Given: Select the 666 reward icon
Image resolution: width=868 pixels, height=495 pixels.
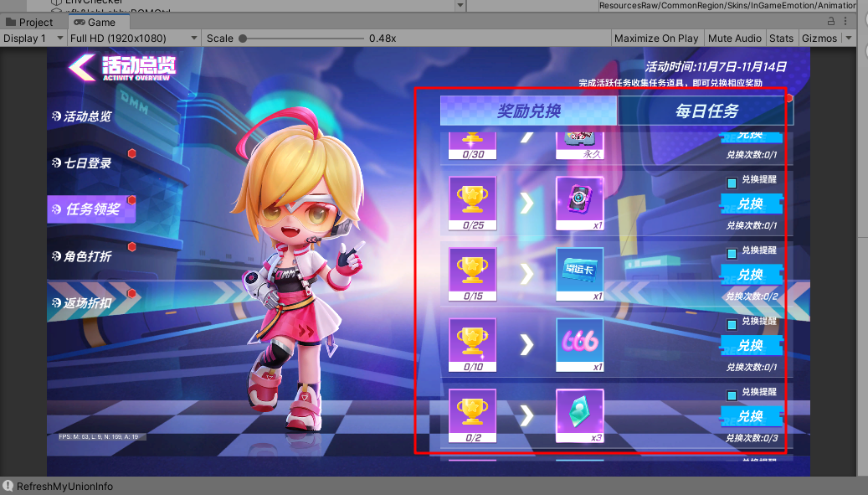Looking at the screenshot, I should pos(579,345).
